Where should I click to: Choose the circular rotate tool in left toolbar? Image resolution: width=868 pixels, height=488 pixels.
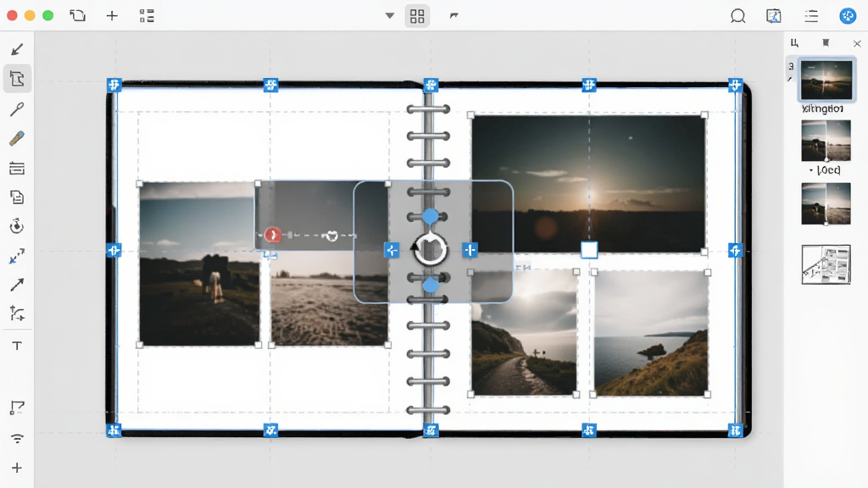pyautogui.click(x=17, y=226)
